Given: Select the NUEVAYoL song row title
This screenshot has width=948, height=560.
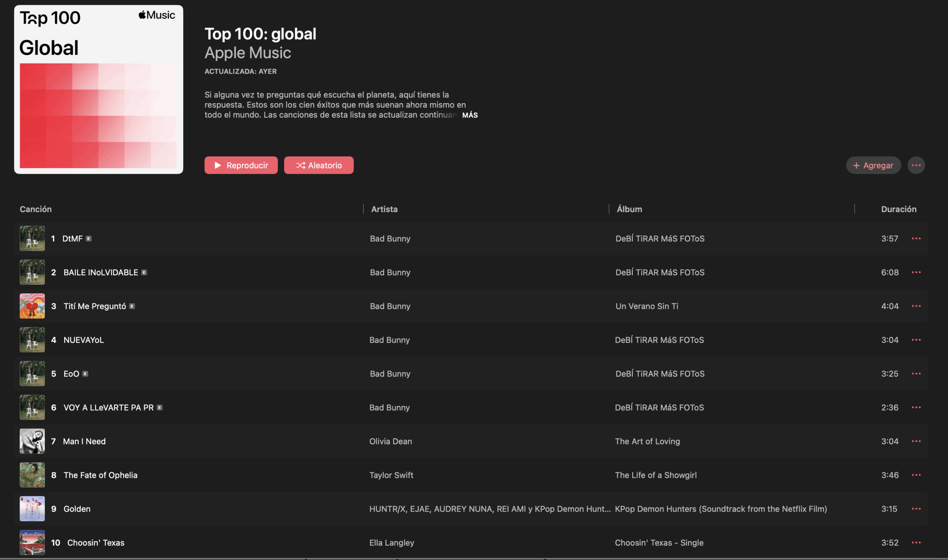Looking at the screenshot, I should pyautogui.click(x=83, y=340).
